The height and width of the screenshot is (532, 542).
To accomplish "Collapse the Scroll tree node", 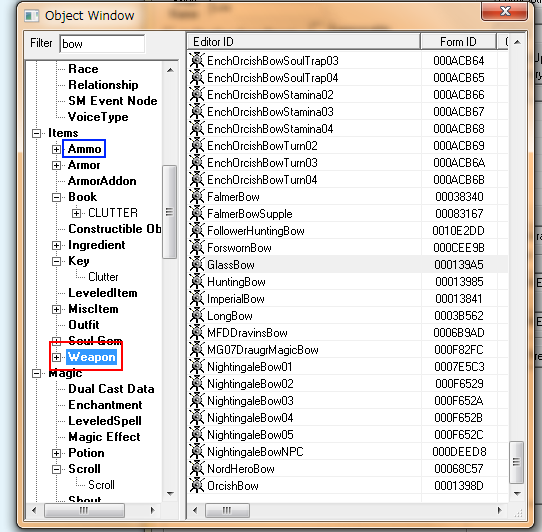I will (x=56, y=469).
